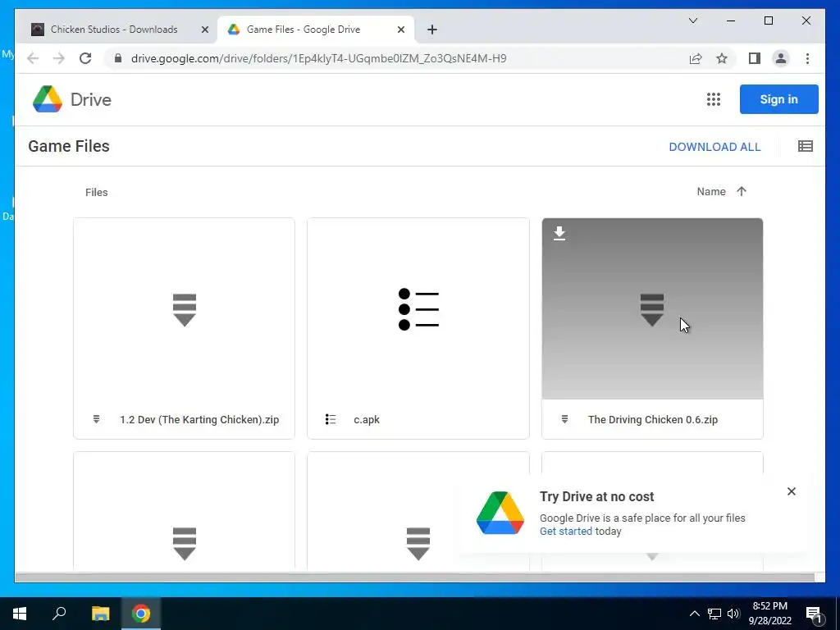Close the Game Files - Google Drive tab

(x=400, y=30)
